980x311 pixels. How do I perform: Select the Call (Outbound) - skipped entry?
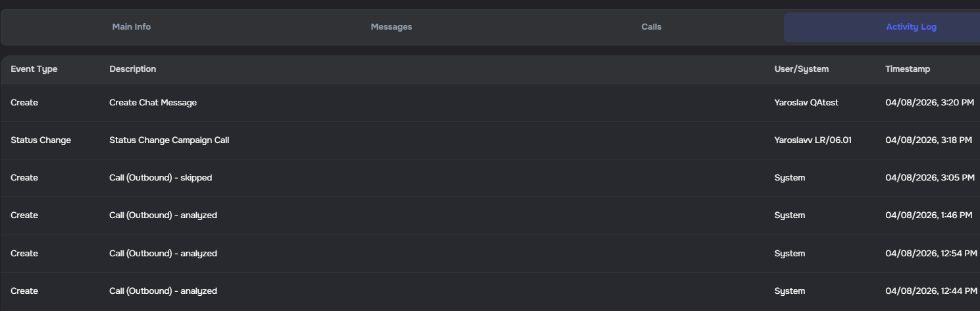pyautogui.click(x=161, y=178)
